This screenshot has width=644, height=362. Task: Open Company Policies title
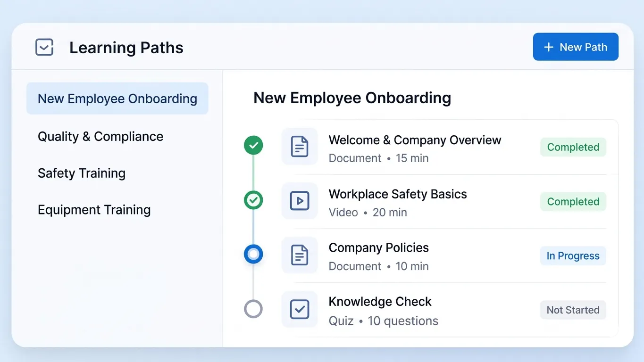(x=379, y=247)
